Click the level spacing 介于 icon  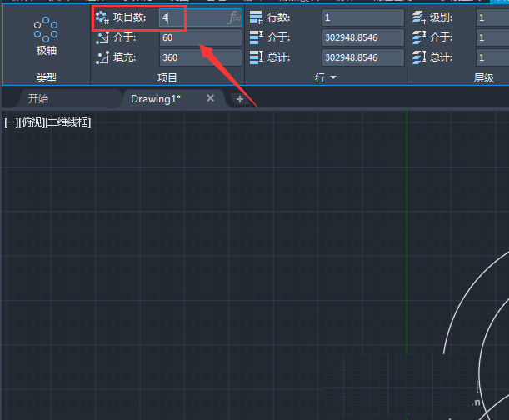(x=419, y=37)
